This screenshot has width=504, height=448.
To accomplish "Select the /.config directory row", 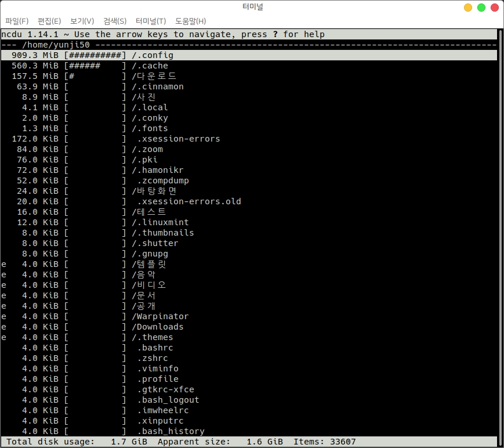I will (x=153, y=55).
